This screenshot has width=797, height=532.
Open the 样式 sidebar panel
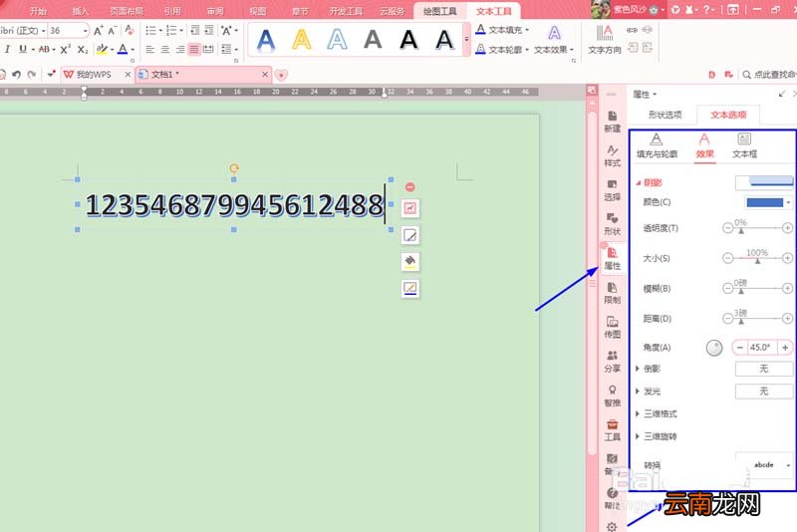pos(612,156)
